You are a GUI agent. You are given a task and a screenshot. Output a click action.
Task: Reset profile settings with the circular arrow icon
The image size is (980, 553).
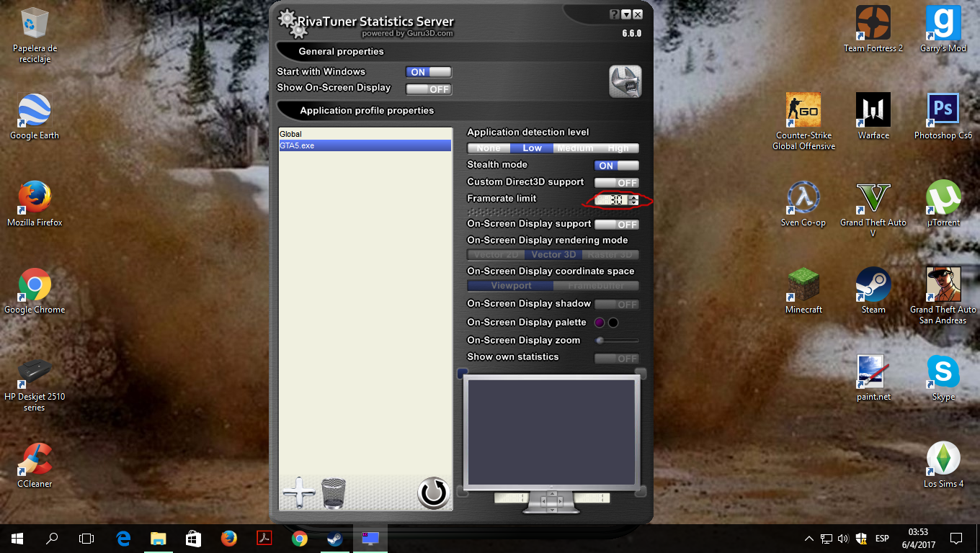pos(434,493)
